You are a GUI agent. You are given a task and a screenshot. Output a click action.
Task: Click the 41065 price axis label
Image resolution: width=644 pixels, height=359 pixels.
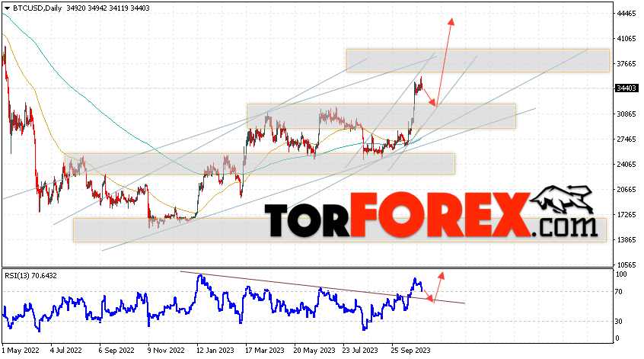[x=626, y=39]
